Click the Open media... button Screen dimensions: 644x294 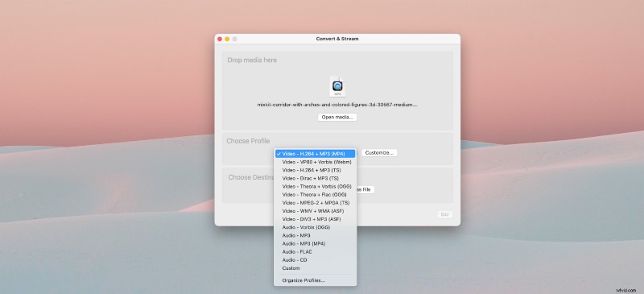pos(337,117)
